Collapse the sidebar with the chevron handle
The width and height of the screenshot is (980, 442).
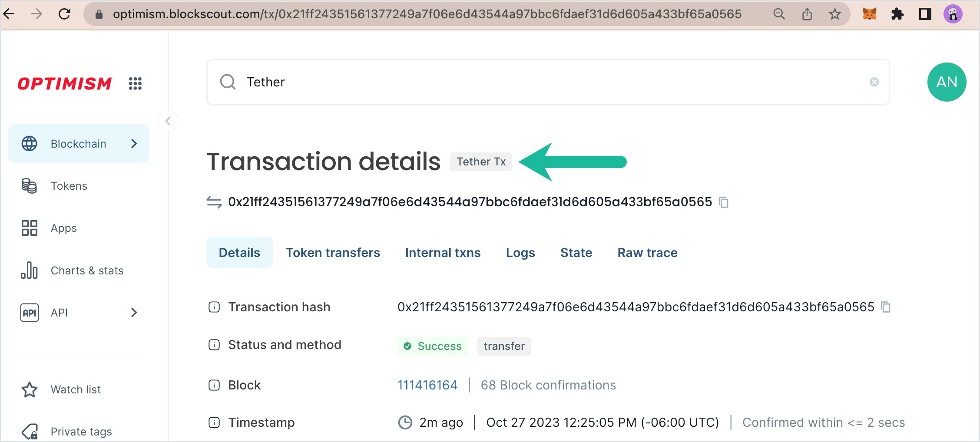click(168, 121)
